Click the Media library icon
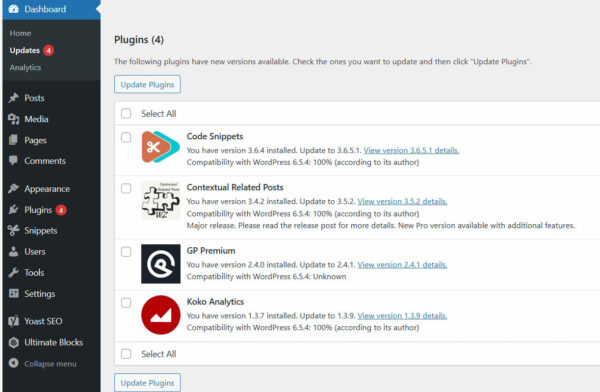The height and width of the screenshot is (392, 600). pyautogui.click(x=13, y=119)
